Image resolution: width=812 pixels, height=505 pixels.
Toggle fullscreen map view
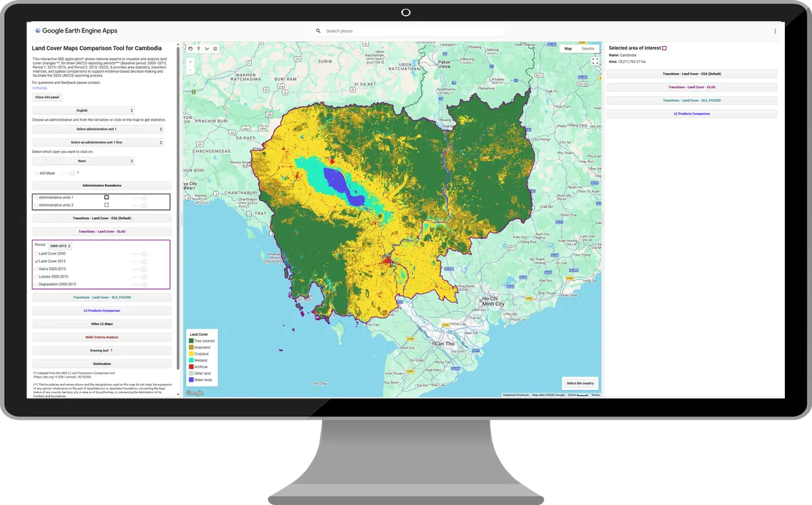point(595,61)
